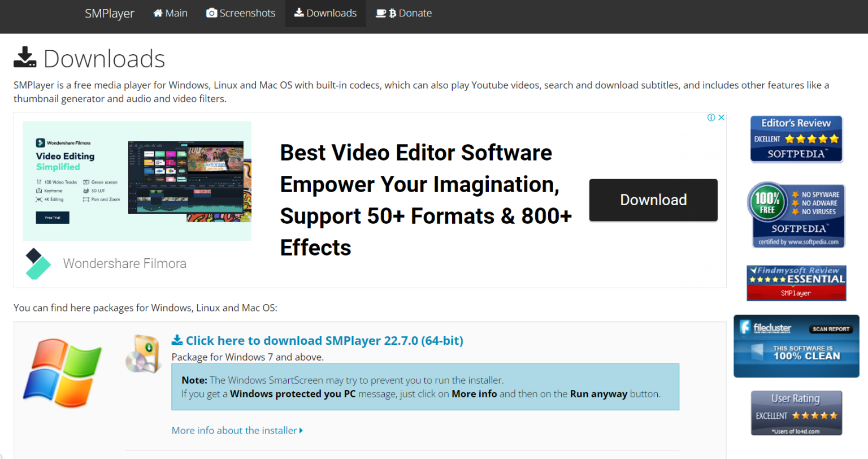Screen dimensions: 868x459
Task: Close the Filmora advertisement
Action: (721, 118)
